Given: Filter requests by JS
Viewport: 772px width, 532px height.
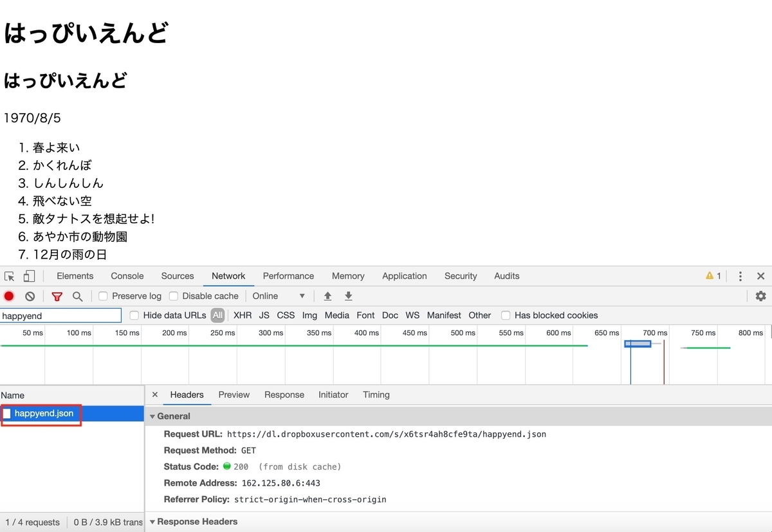Looking at the screenshot, I should [264, 315].
